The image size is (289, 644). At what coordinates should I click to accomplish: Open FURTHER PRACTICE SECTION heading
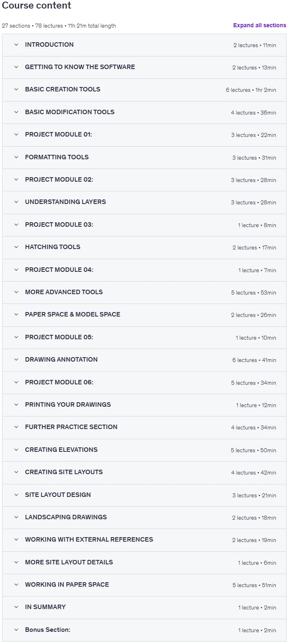[x=71, y=427]
